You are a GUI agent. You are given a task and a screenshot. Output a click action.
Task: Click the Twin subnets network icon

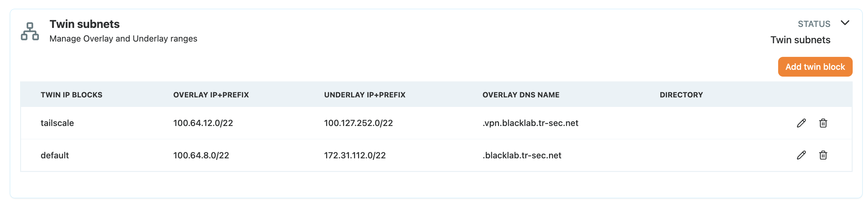click(30, 31)
